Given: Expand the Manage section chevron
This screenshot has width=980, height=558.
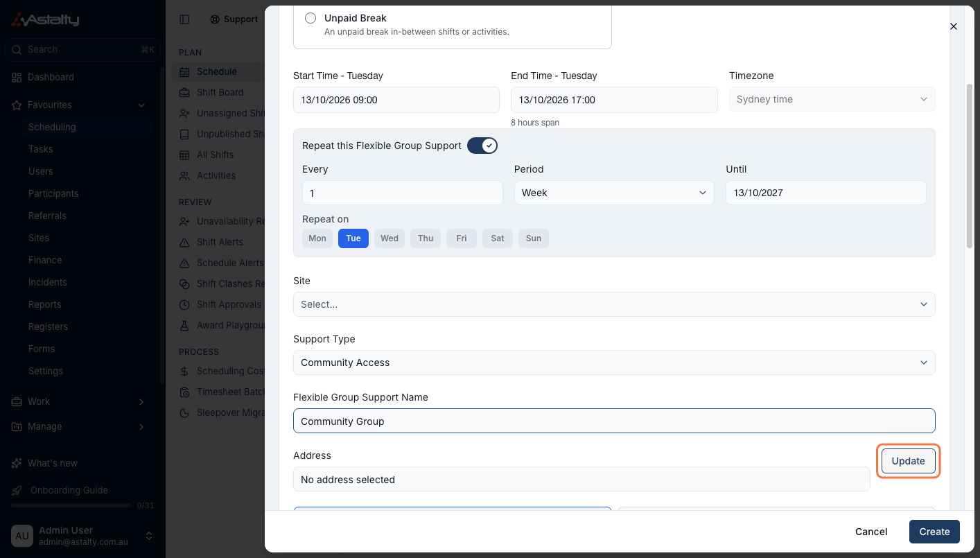Looking at the screenshot, I should (x=141, y=427).
